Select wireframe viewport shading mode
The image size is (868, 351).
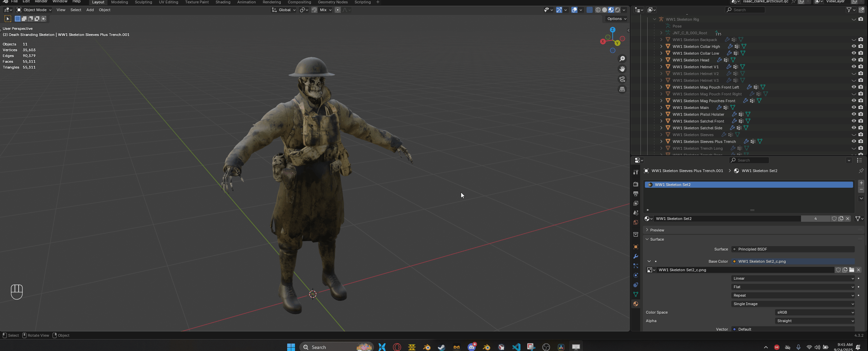598,10
